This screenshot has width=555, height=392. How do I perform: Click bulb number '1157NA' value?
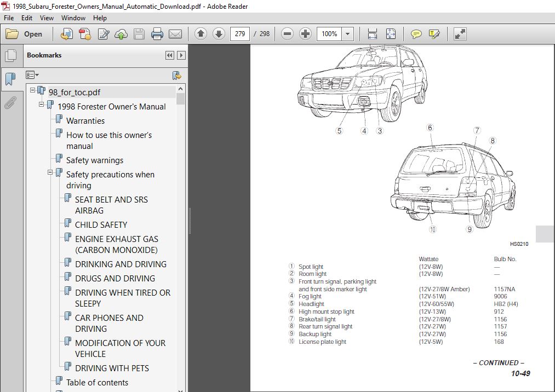[x=505, y=289]
